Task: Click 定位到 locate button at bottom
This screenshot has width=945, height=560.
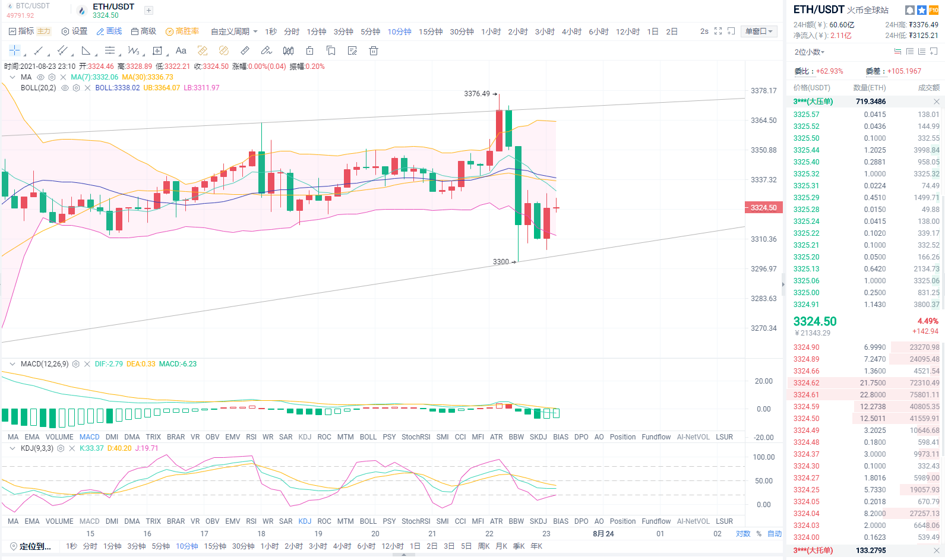Action: tap(35, 546)
